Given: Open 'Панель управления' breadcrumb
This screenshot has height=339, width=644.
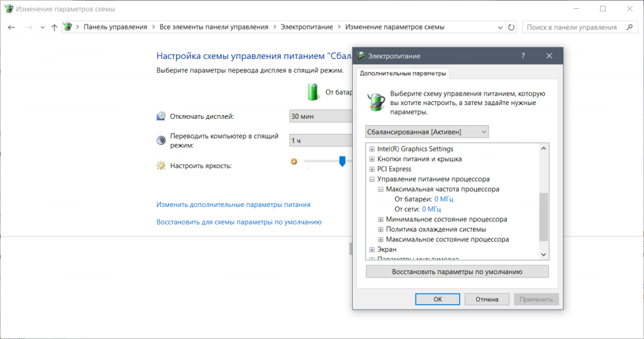Looking at the screenshot, I should (x=115, y=26).
